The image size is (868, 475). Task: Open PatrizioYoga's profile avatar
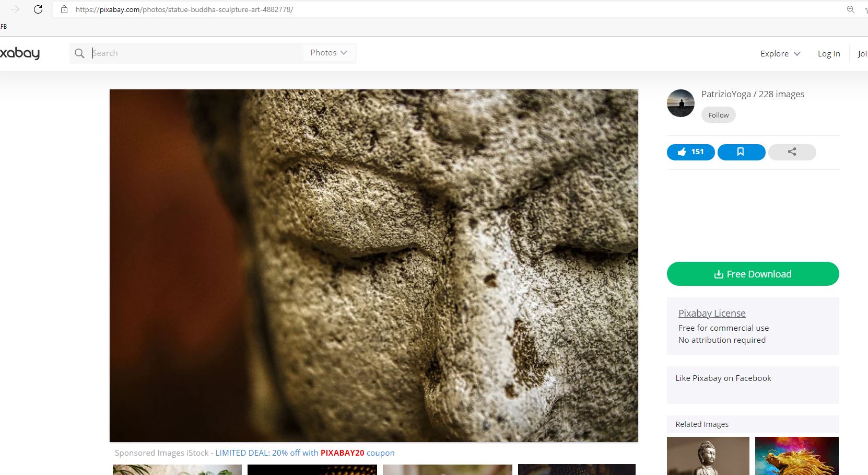pos(681,103)
